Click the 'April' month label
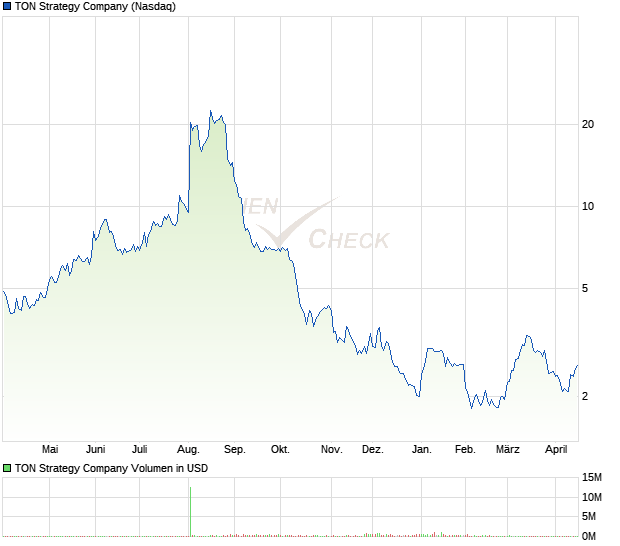Image resolution: width=620 pixels, height=546 pixels. [556, 450]
